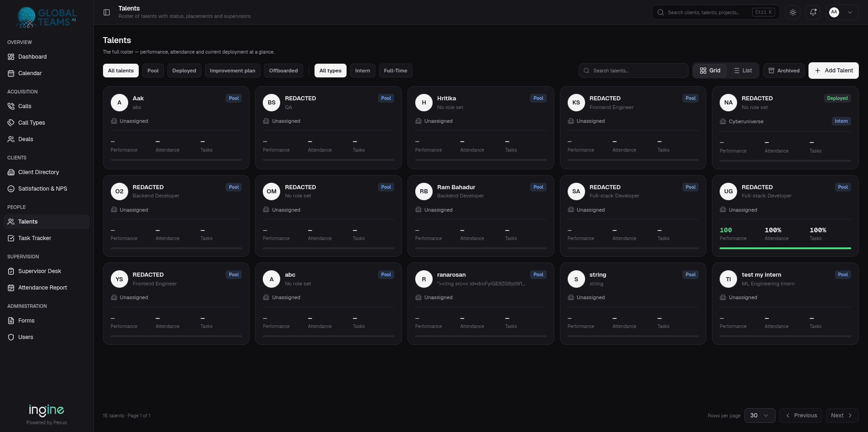Click the Add Talent button

(834, 71)
